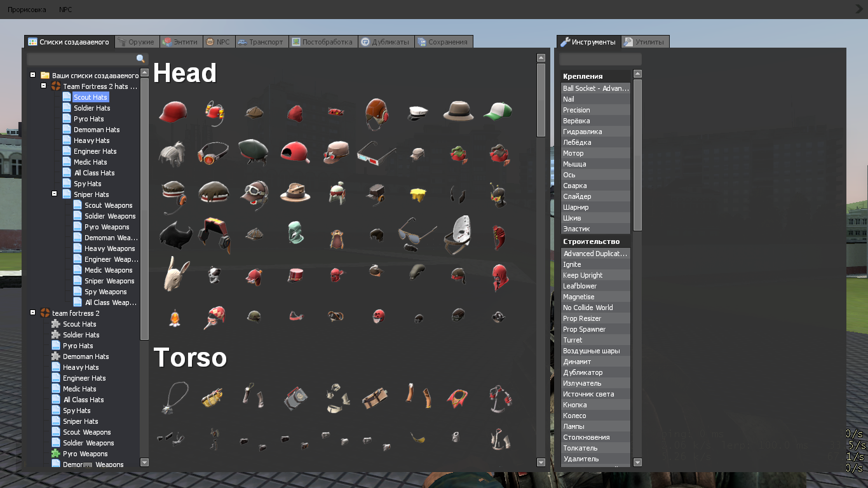
Task: Choose the red ushanka with headphones
Action: pos(214,234)
